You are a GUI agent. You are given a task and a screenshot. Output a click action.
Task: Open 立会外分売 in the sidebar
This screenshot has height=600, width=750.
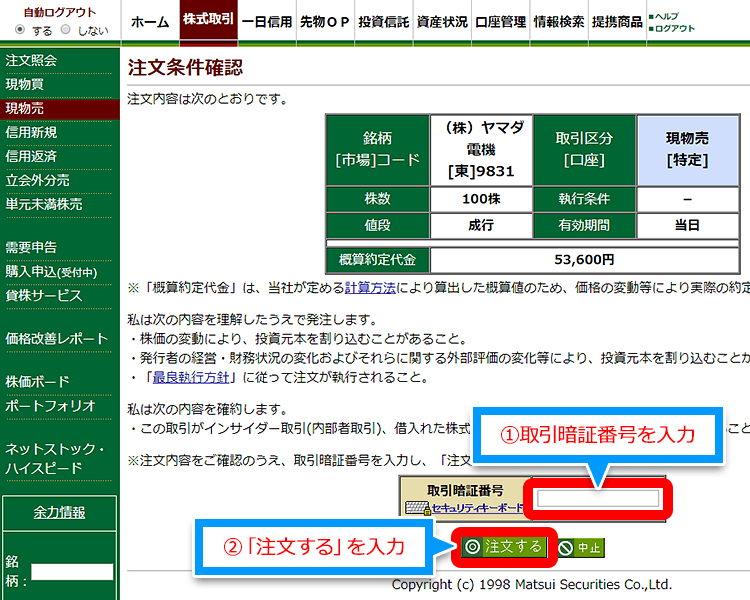point(38,180)
